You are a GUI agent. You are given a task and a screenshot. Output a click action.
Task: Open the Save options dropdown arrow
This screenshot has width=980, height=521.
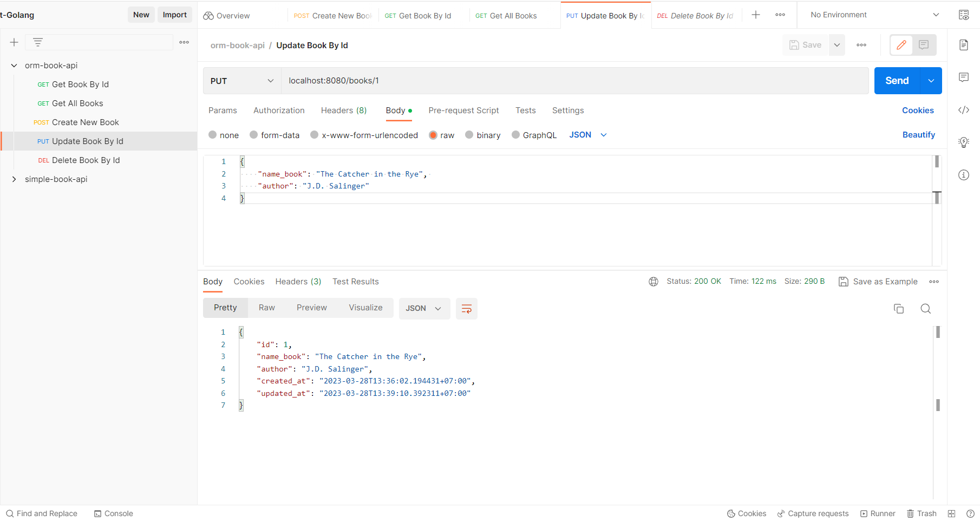coord(837,45)
